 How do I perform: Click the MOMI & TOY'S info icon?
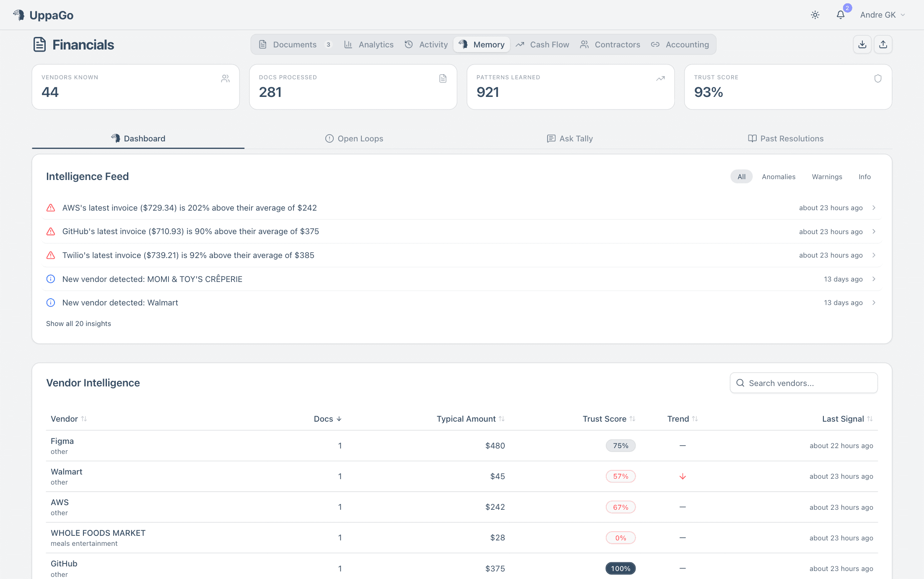pos(51,279)
